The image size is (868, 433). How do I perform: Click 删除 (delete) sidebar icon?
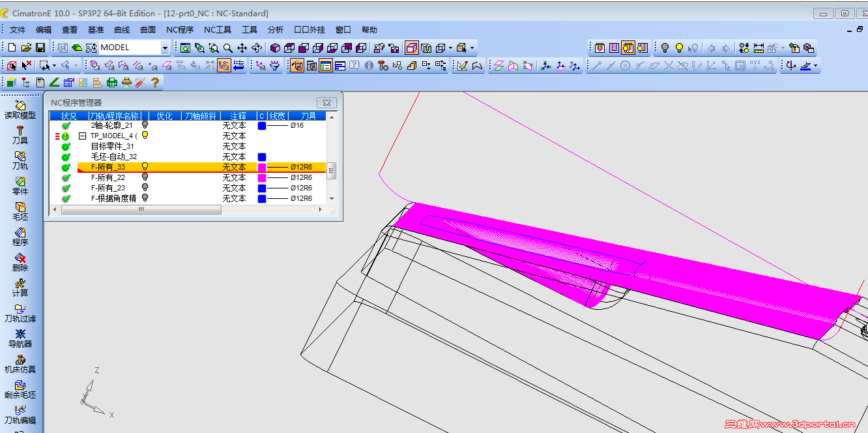point(20,262)
